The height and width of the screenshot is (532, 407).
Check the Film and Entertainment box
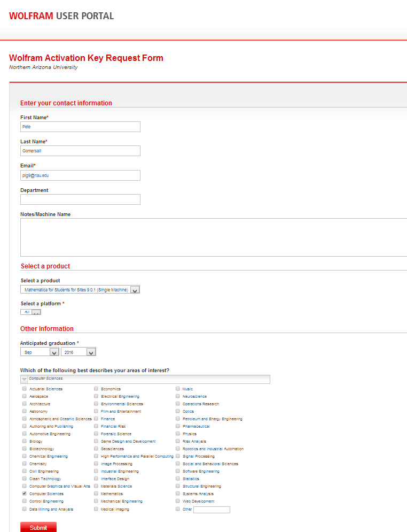coord(96,411)
